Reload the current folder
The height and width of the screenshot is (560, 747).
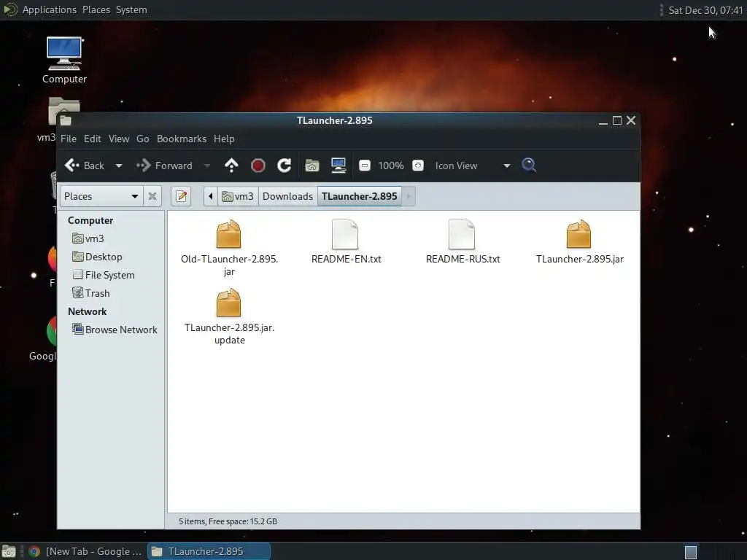(x=285, y=166)
